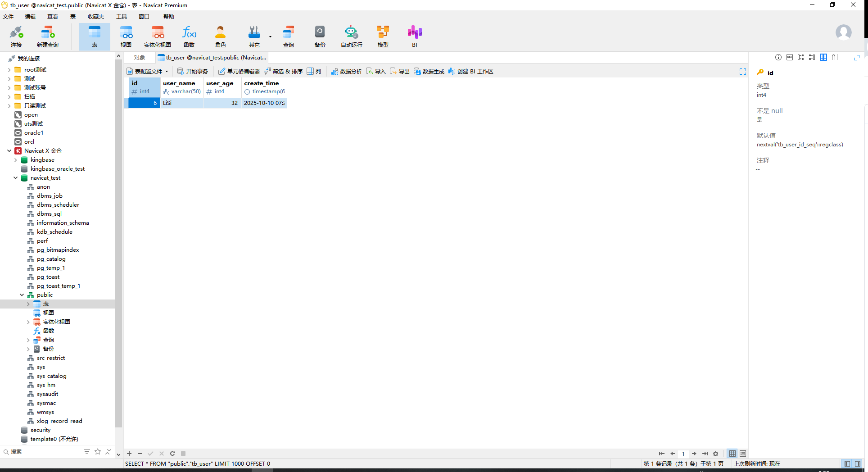
Task: Open the BI toolbar icon
Action: [415, 36]
